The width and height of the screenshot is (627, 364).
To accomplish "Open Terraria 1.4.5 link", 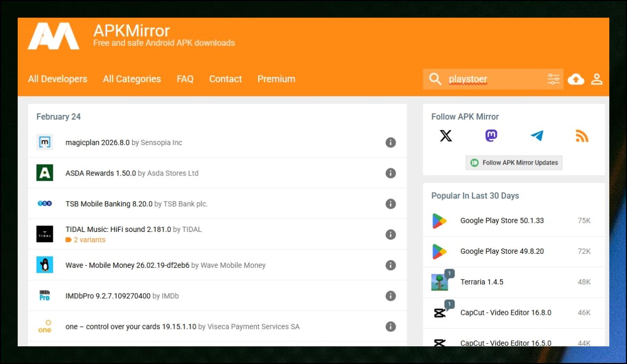I will 482,282.
